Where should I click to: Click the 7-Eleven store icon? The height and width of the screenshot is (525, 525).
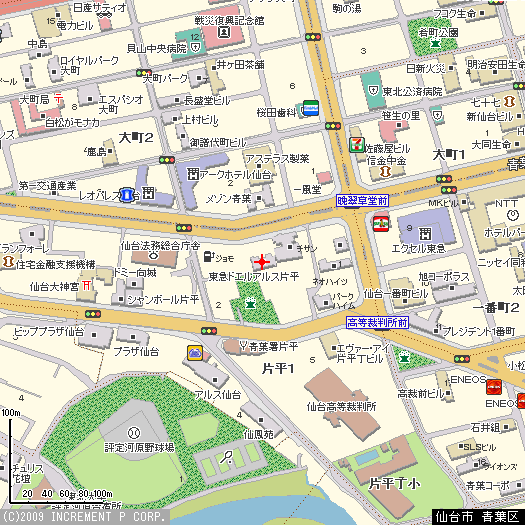357,145
